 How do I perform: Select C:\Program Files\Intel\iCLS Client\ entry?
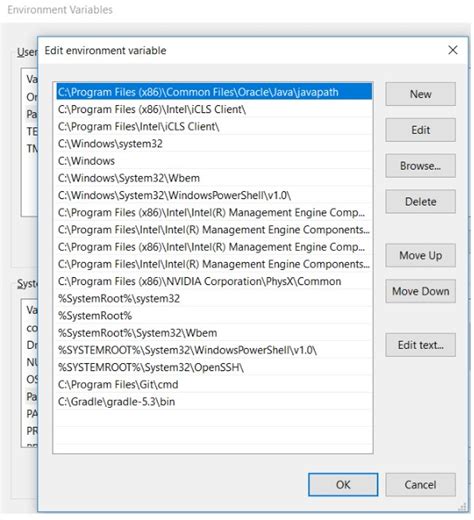pos(214,126)
